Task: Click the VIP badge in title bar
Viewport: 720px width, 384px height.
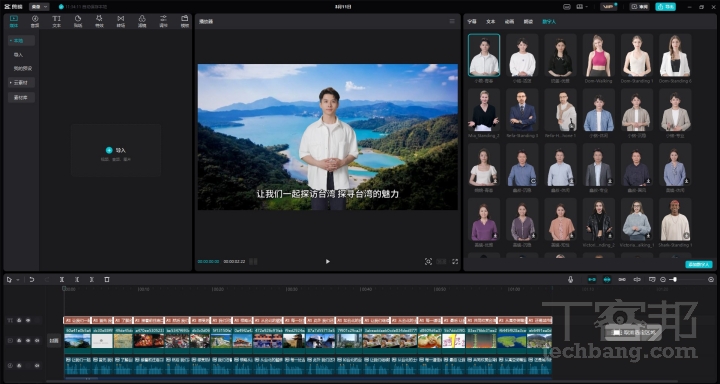Action: click(x=608, y=7)
